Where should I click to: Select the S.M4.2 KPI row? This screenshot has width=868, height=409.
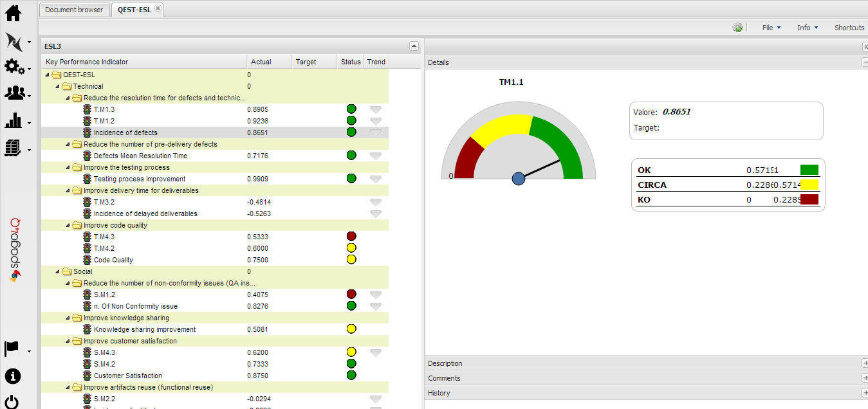[x=215, y=364]
